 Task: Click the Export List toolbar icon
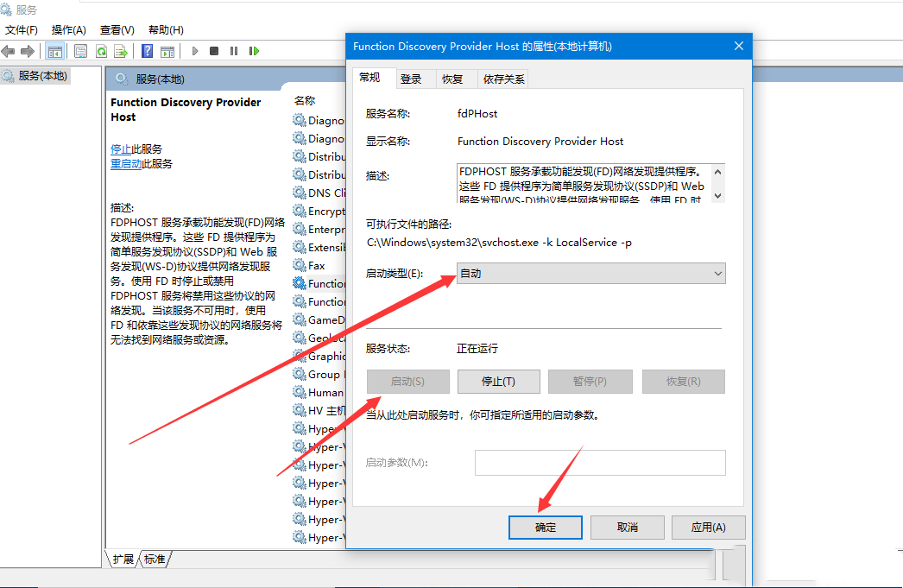pyautogui.click(x=120, y=50)
